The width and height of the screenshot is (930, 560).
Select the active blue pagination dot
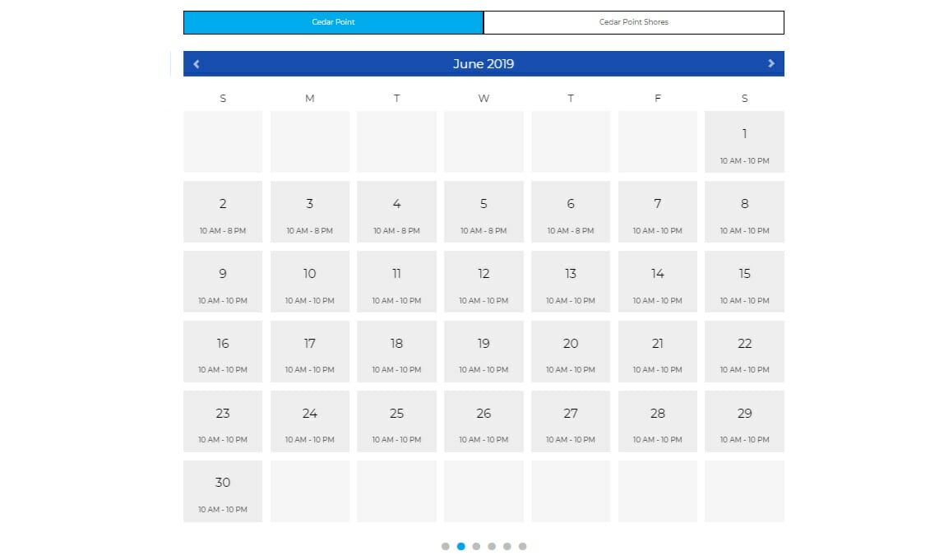(460, 546)
